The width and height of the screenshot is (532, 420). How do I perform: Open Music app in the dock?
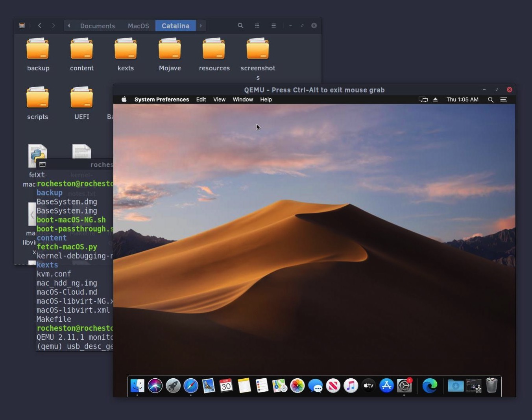click(351, 386)
